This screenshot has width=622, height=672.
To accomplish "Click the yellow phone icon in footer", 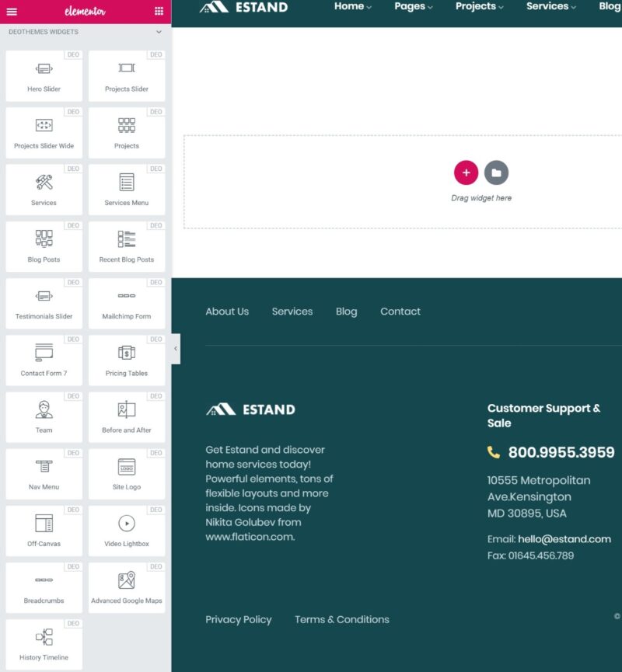I will (494, 452).
